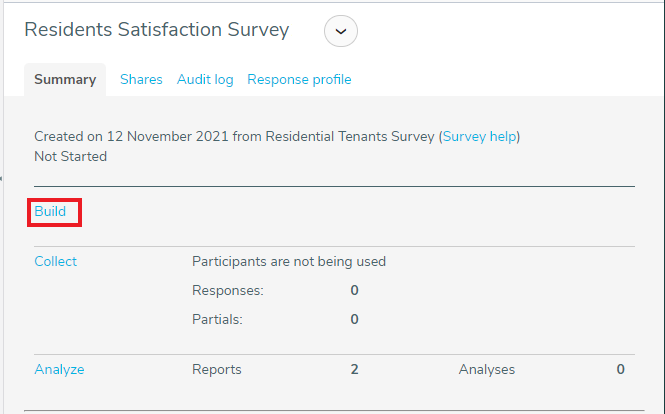Open the Analyze section link
The height and width of the screenshot is (414, 665).
[59, 369]
